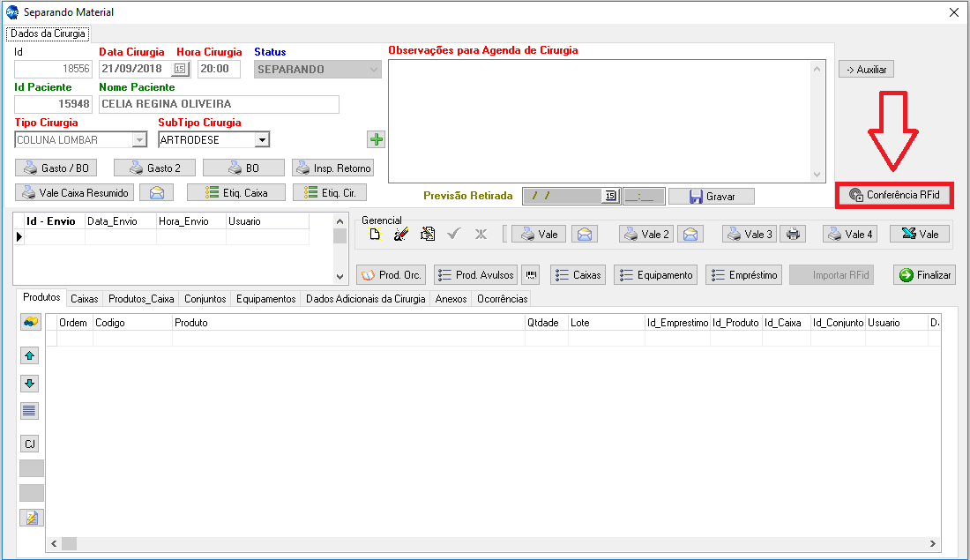
Task: Click the Finalizar button
Action: pos(924,275)
